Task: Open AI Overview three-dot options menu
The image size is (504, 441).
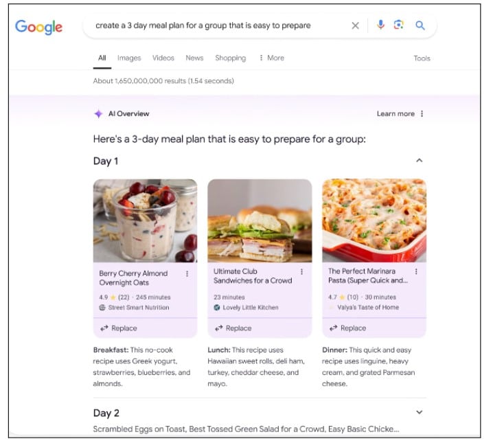Action: pos(422,113)
